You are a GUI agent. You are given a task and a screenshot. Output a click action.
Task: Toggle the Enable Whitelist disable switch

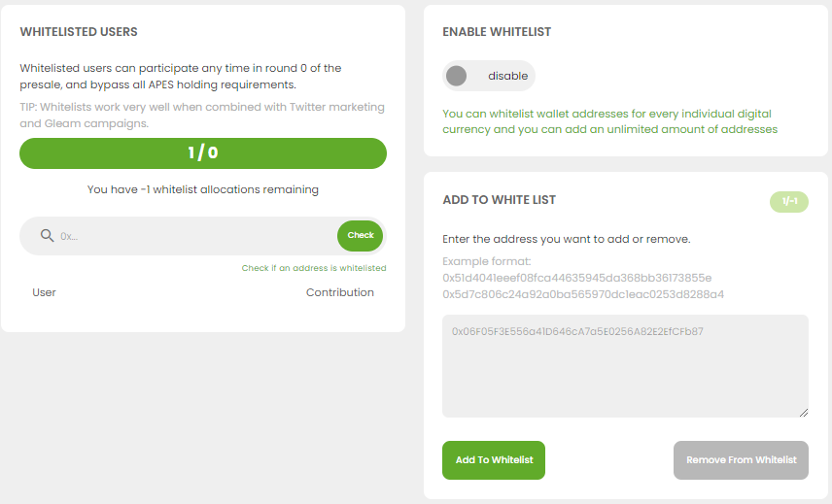pyautogui.click(x=489, y=76)
